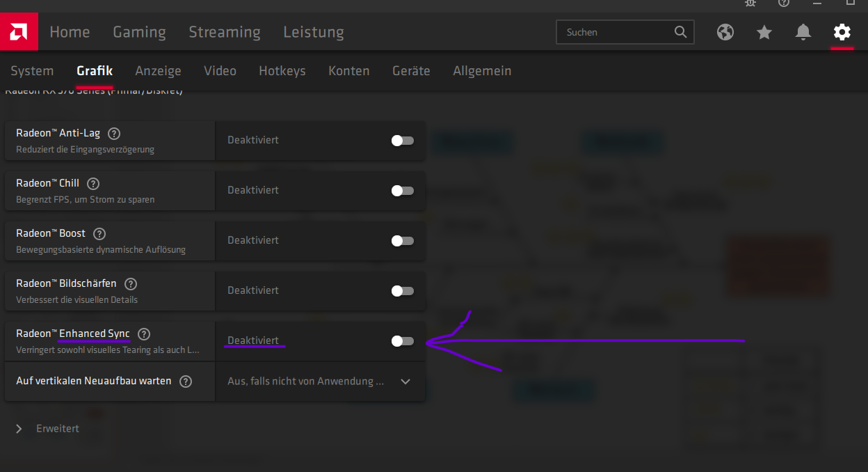
Task: Enable the Radeon Anti-Lag switch
Action: [x=402, y=141]
